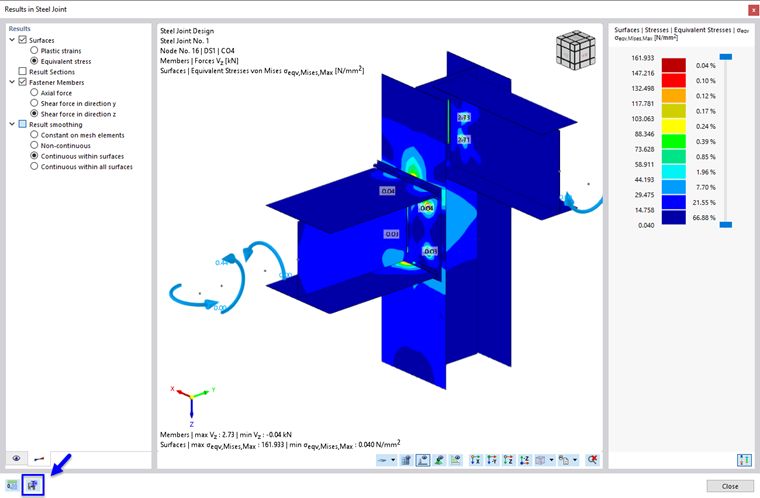Click the building with eye visibility icon
The image size is (760, 498).
406,460
